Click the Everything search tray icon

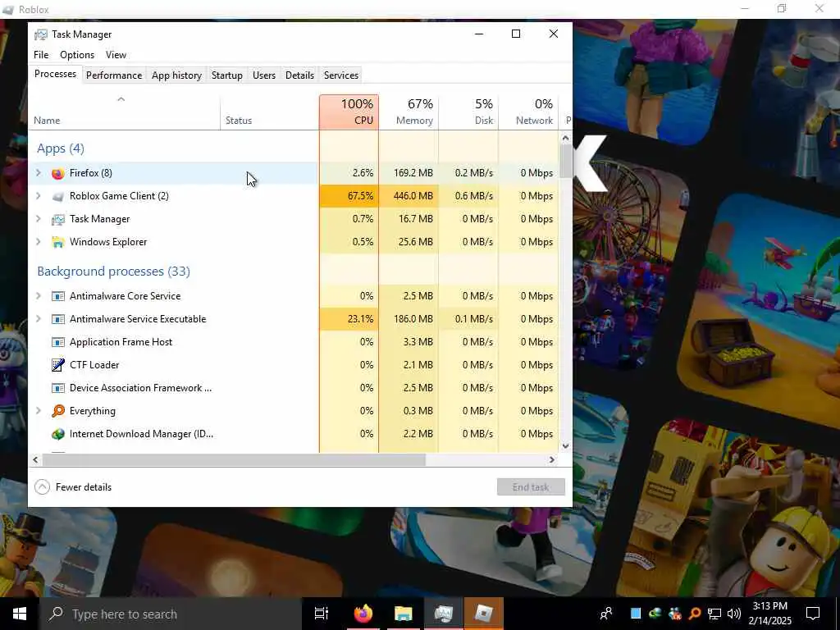coord(694,614)
